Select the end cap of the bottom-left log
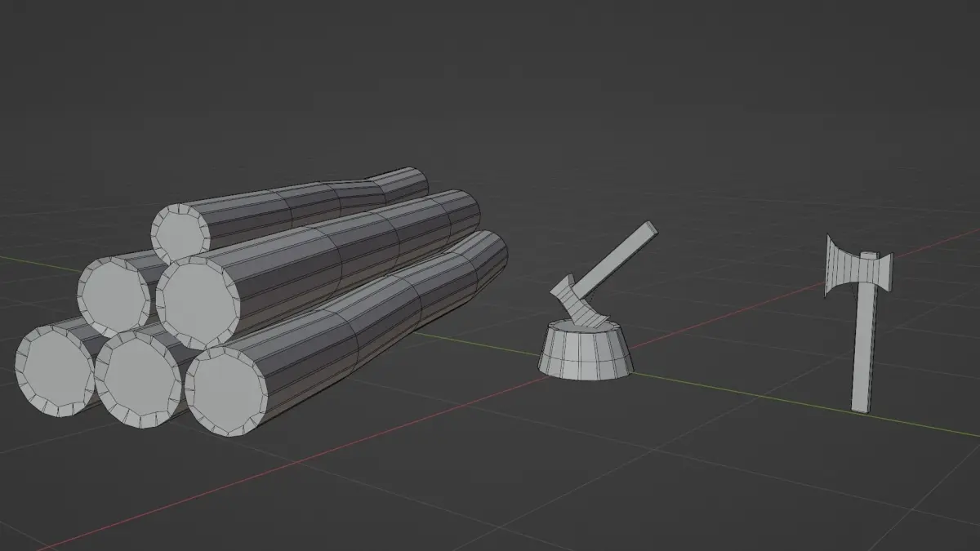This screenshot has height=551, width=980. point(56,370)
